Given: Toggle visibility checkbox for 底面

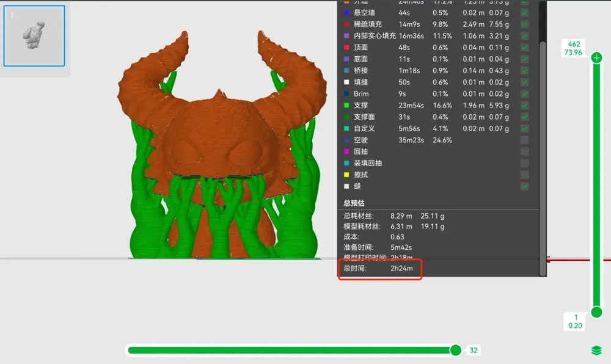Looking at the screenshot, I should click(x=524, y=59).
